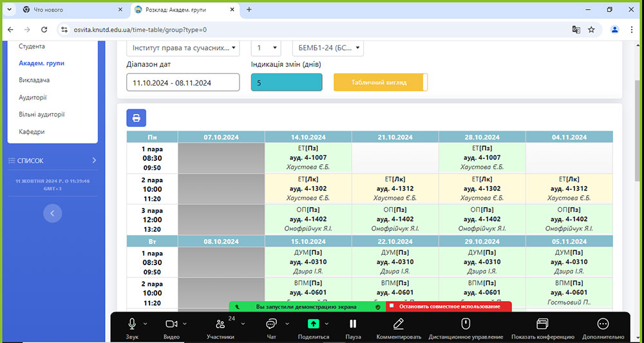644x343 pixels.
Task: Click the Вт day header cell
Action: pyautogui.click(x=152, y=241)
